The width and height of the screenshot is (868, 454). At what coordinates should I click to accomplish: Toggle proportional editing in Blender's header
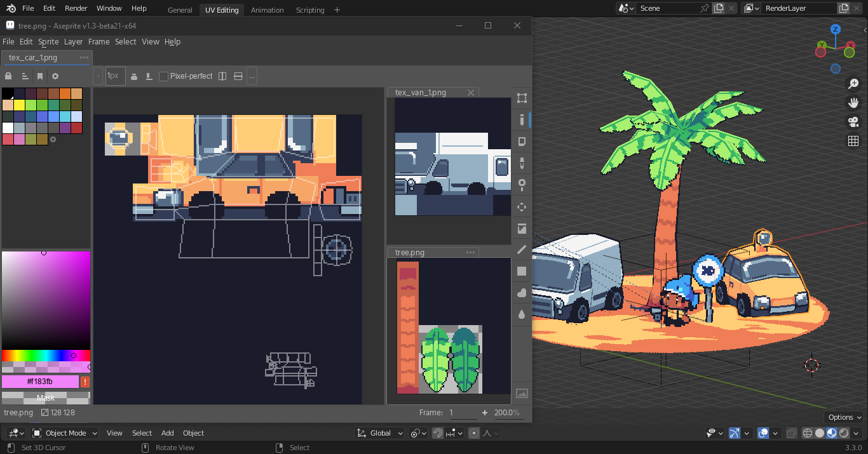click(473, 432)
